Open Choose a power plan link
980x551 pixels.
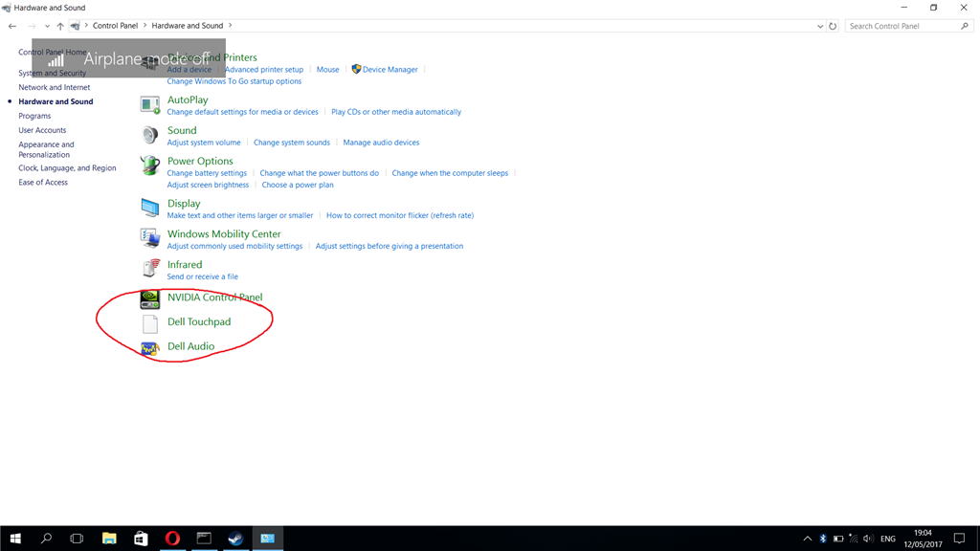(298, 185)
